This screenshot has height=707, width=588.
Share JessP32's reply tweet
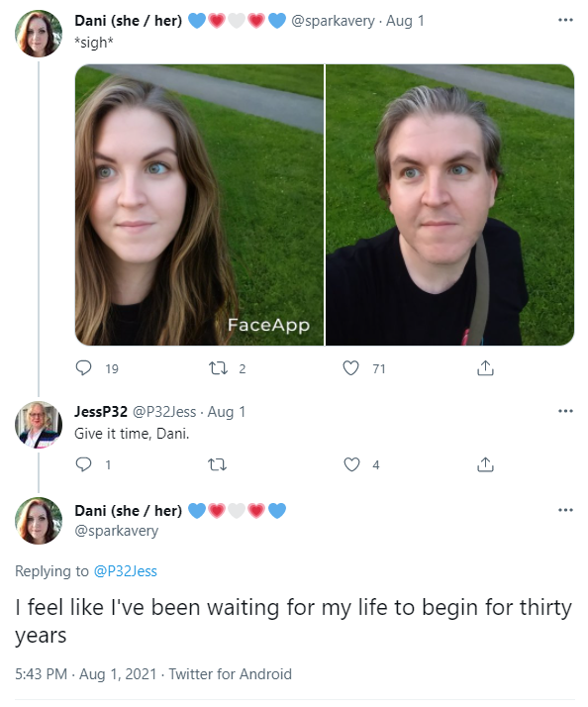point(485,464)
